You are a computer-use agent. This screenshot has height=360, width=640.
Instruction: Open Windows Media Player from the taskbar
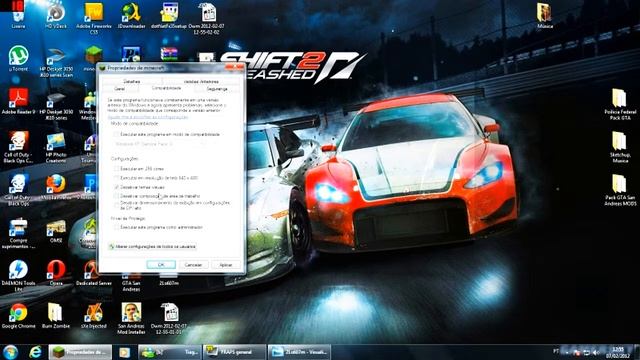pos(124,352)
